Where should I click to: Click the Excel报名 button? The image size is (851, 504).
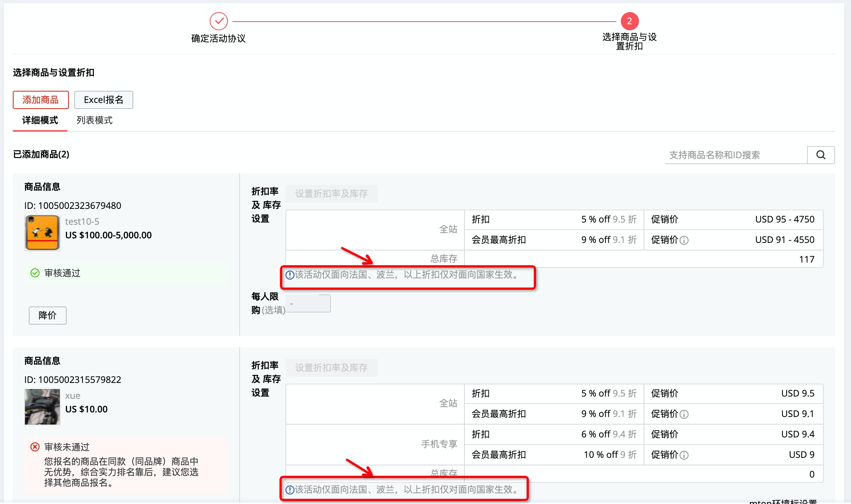(x=104, y=100)
